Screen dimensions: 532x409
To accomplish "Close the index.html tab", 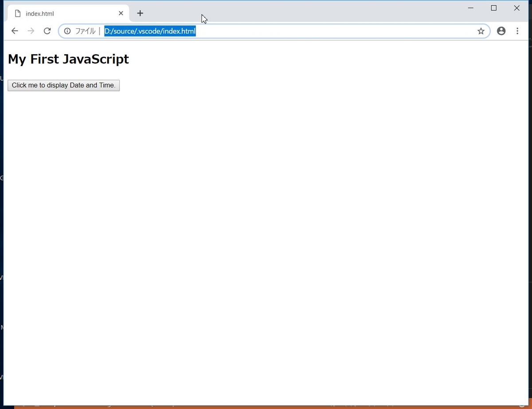I will click(x=121, y=13).
